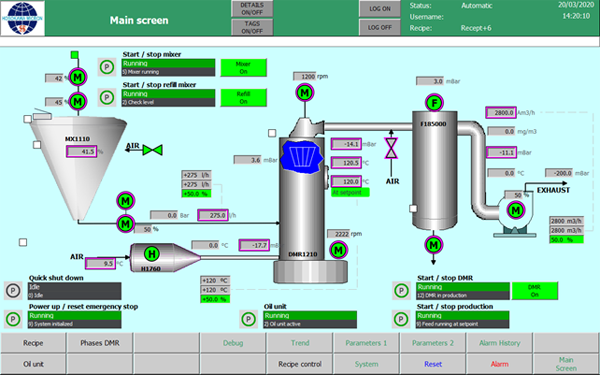Tick the checkbox above the AIR heater inlet
The image size is (600, 375).
click(23, 242)
